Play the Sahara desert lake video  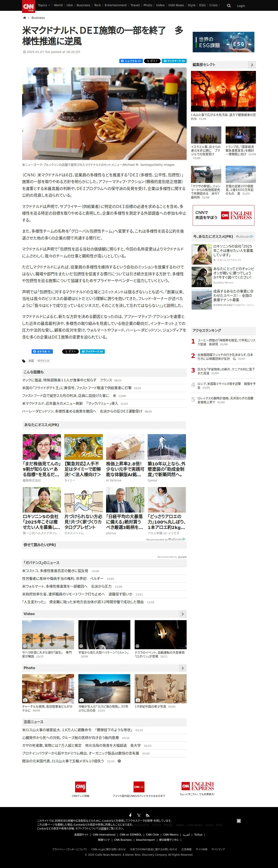pos(48,635)
